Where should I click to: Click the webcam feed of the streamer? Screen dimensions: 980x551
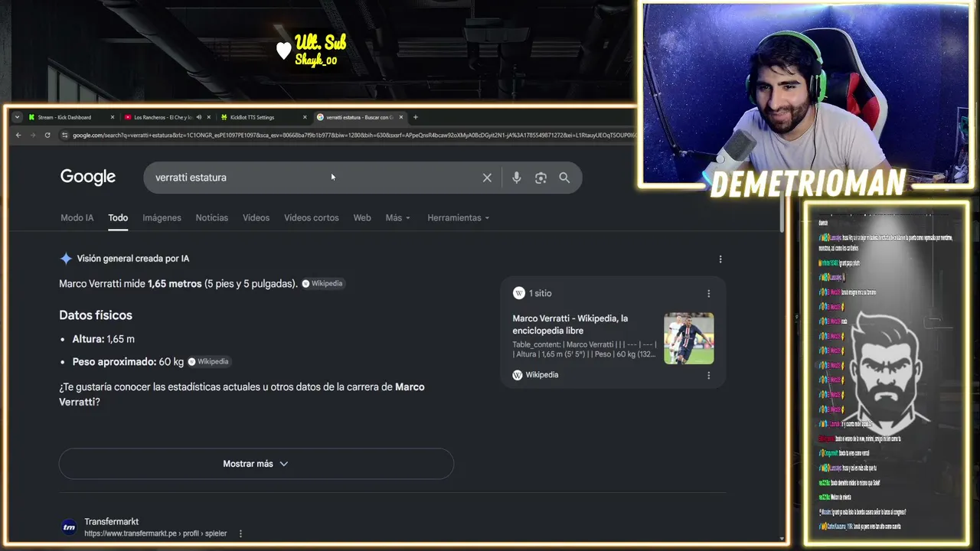click(x=805, y=94)
